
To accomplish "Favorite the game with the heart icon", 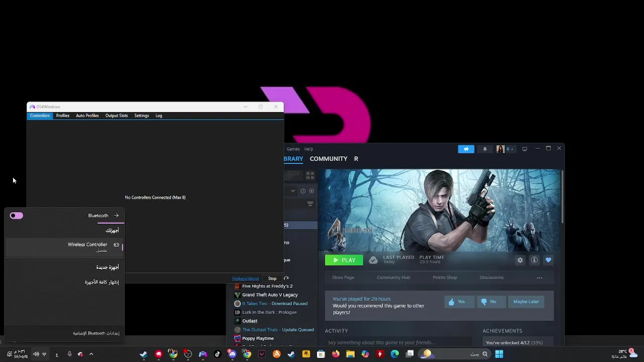I will tap(548, 260).
